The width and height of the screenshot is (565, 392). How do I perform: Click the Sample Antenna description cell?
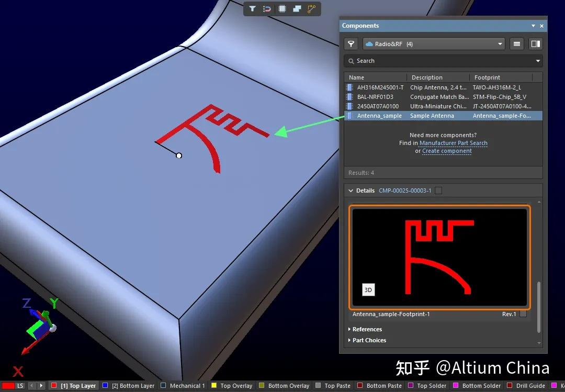click(432, 115)
